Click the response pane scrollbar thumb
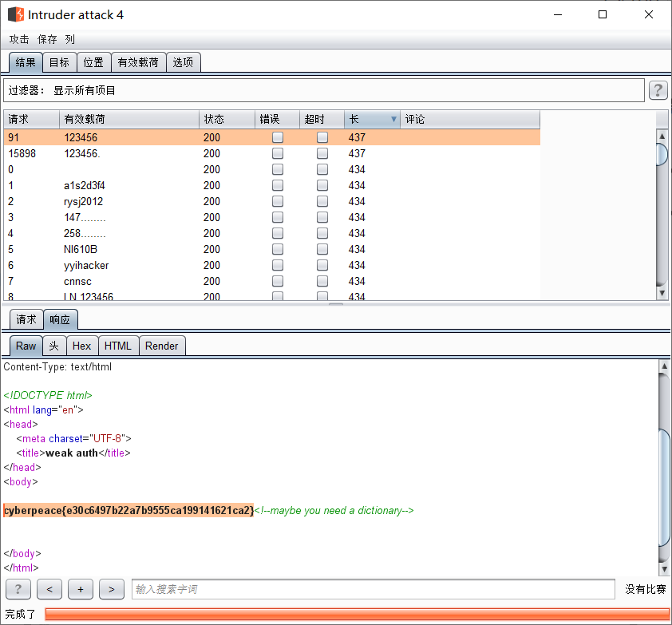 (664, 487)
